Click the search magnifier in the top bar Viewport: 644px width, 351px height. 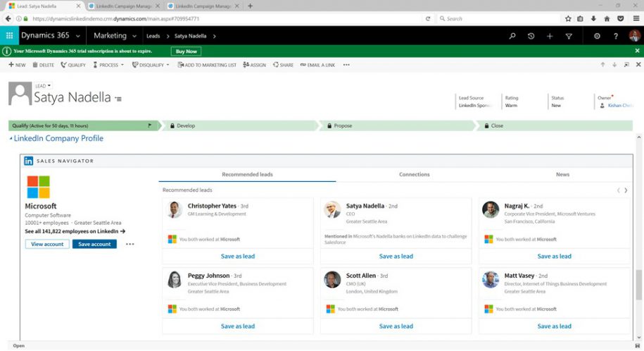click(512, 36)
